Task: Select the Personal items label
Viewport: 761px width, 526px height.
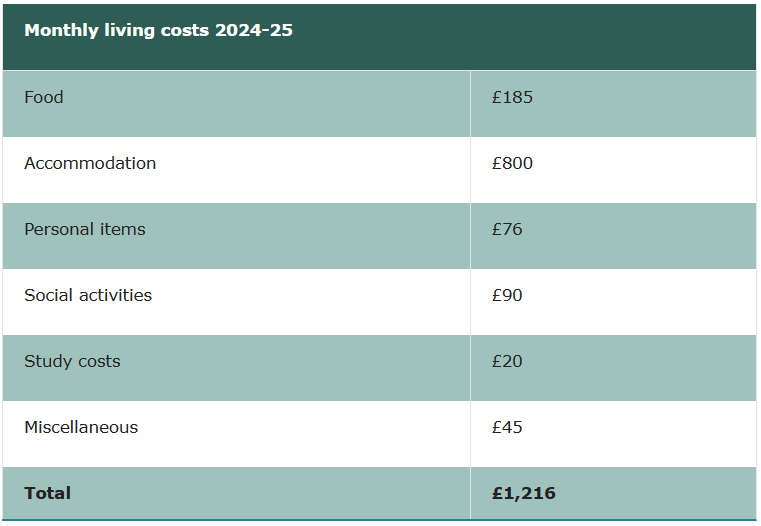Action: (85, 229)
